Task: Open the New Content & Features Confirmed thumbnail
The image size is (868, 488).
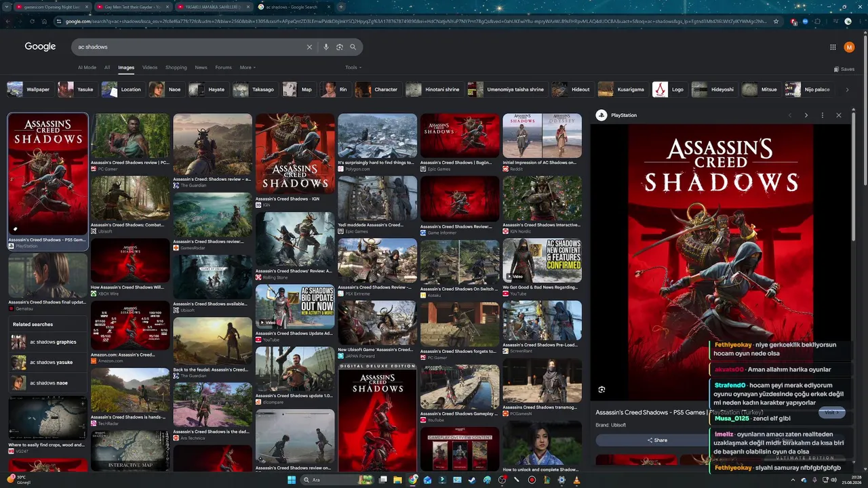Action: 542,260
